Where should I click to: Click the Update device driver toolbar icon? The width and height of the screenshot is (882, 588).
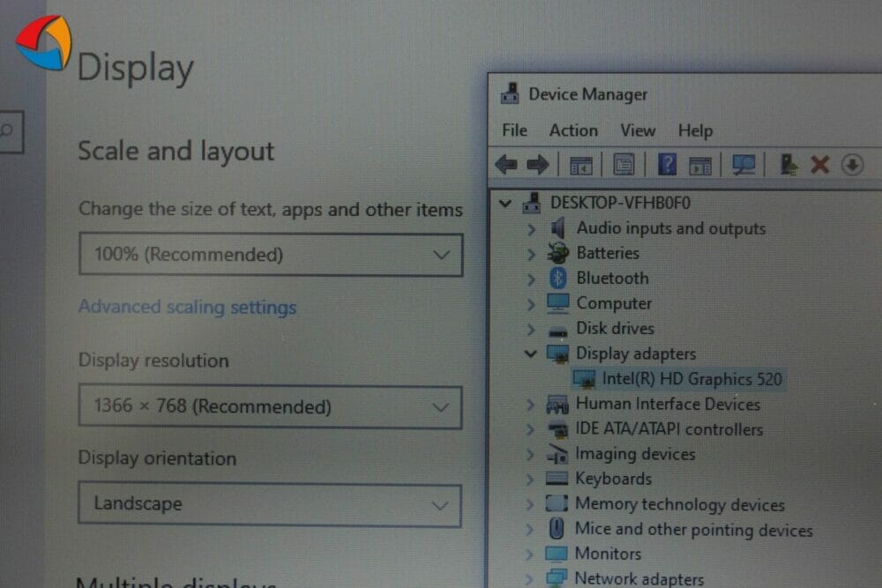click(x=789, y=165)
